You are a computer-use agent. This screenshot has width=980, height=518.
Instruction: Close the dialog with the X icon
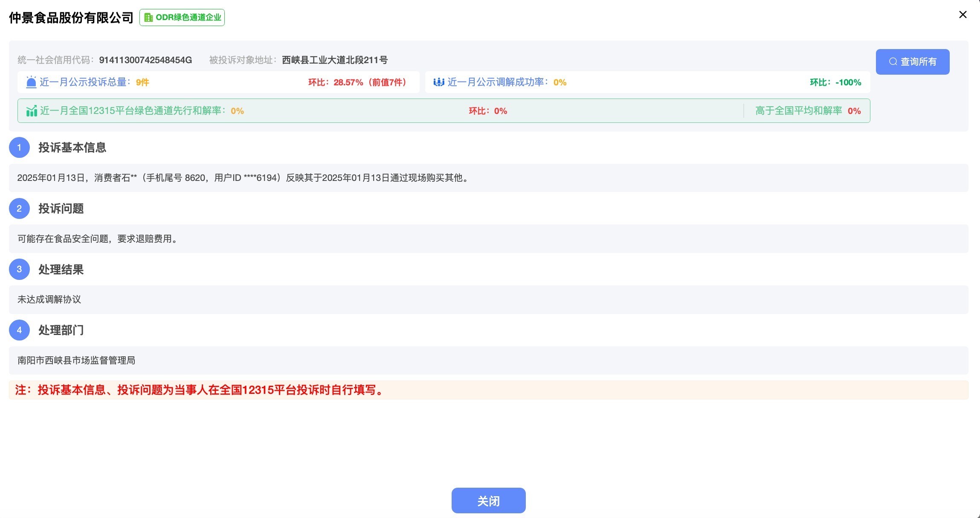[963, 15]
